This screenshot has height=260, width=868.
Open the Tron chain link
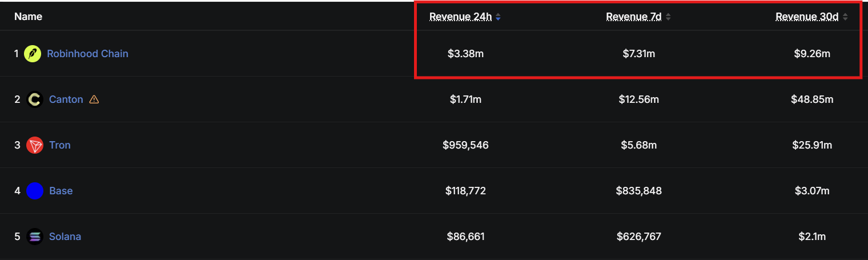click(x=60, y=145)
